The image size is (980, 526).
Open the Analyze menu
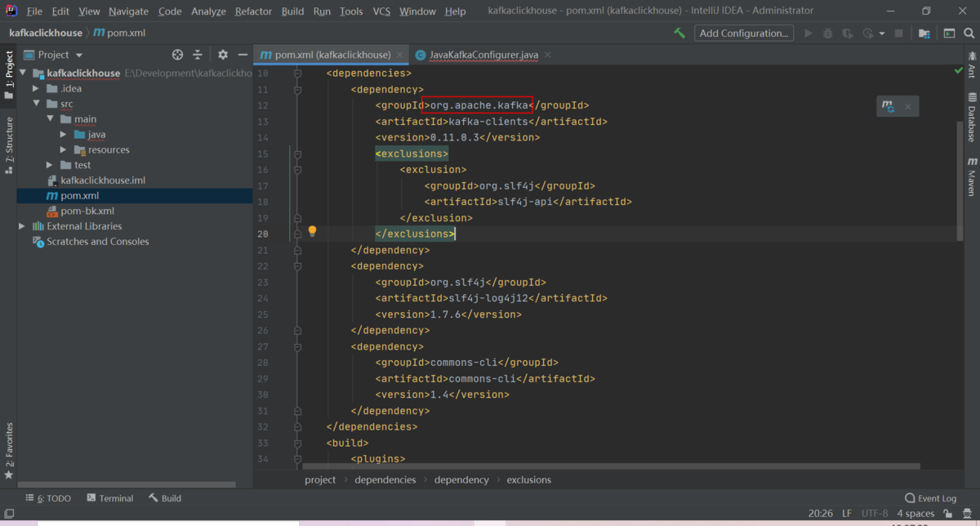(208, 11)
